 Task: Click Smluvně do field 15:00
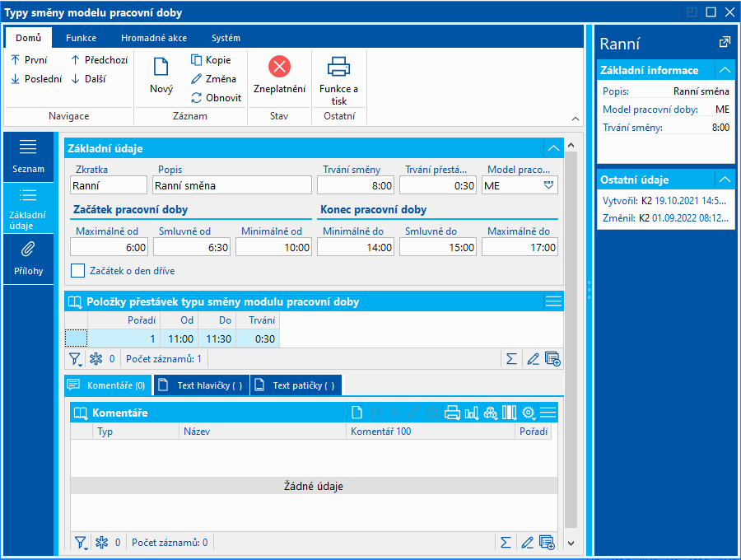438,247
